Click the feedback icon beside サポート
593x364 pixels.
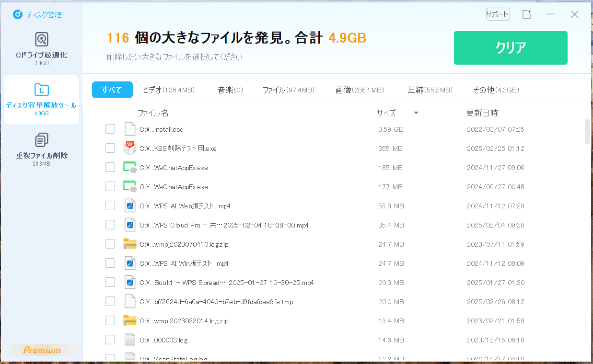(527, 14)
